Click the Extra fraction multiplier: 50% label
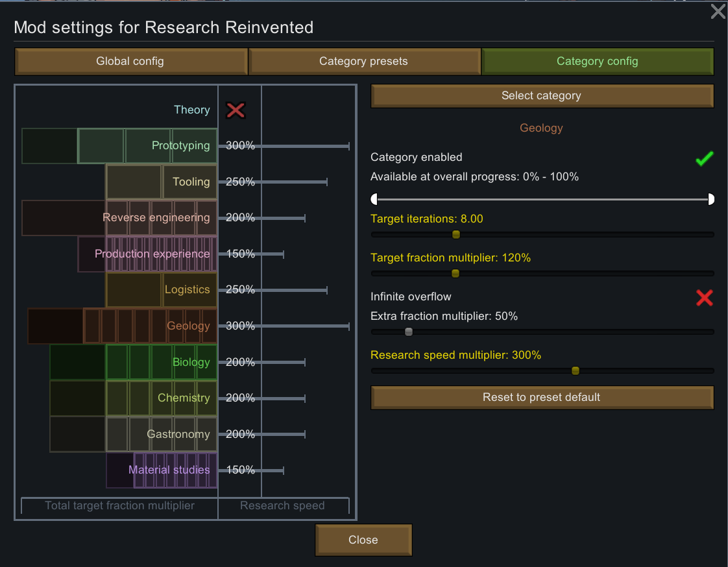The height and width of the screenshot is (567, 728). 444,316
